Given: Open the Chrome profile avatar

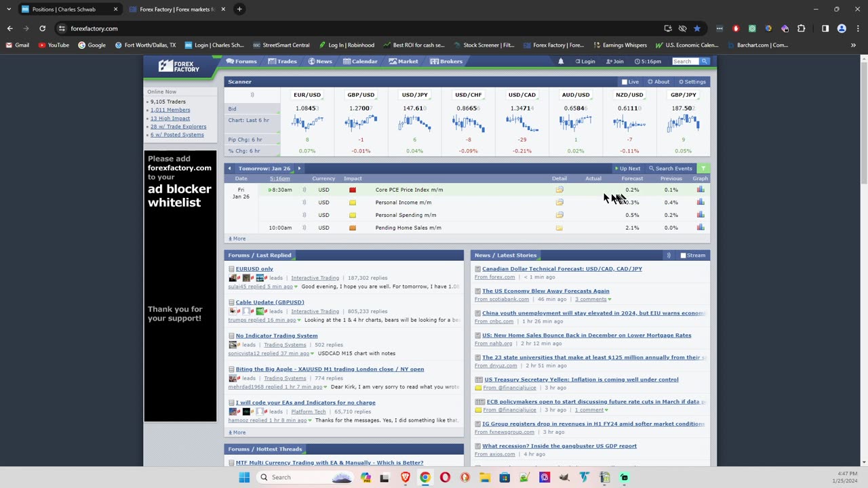Looking at the screenshot, I should [x=842, y=28].
